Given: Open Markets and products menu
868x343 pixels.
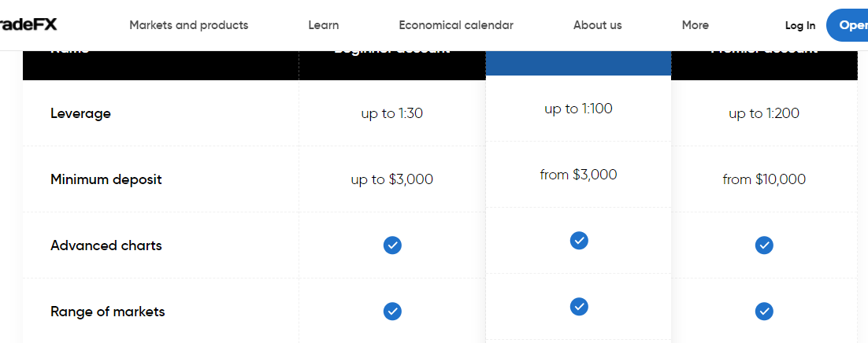Looking at the screenshot, I should pos(189,25).
